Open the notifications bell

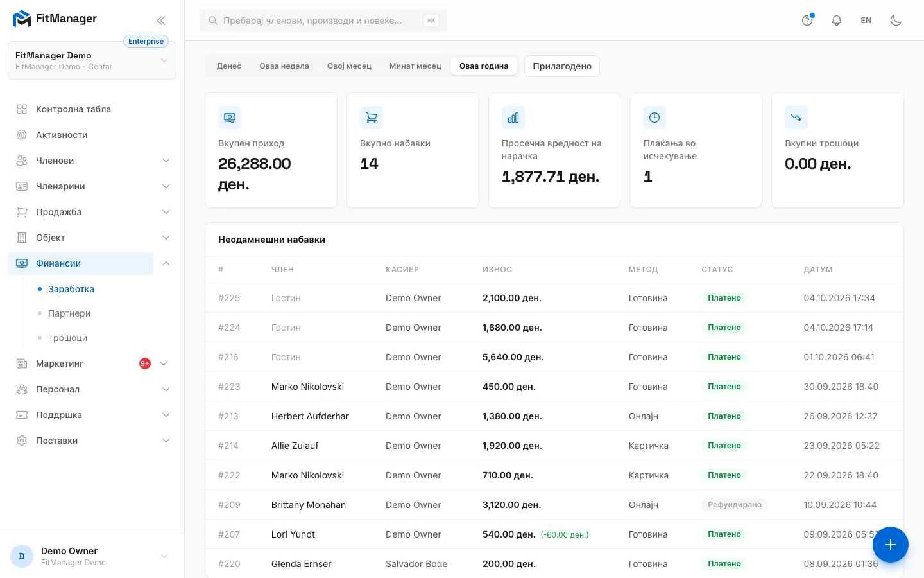[x=837, y=21]
